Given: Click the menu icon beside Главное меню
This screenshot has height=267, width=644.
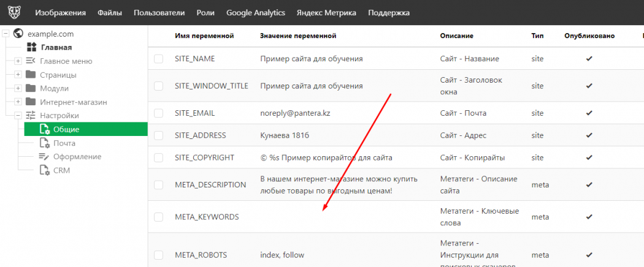Looking at the screenshot, I should point(31,61).
